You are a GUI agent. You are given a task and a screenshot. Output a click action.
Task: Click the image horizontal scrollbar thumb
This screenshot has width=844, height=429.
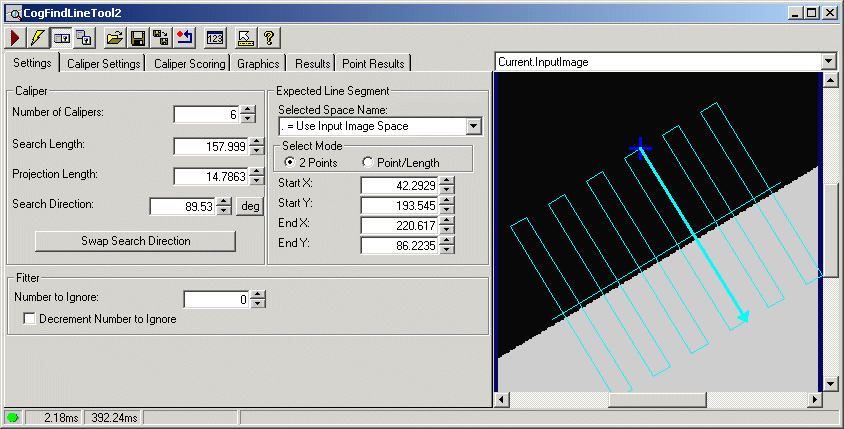[656, 400]
